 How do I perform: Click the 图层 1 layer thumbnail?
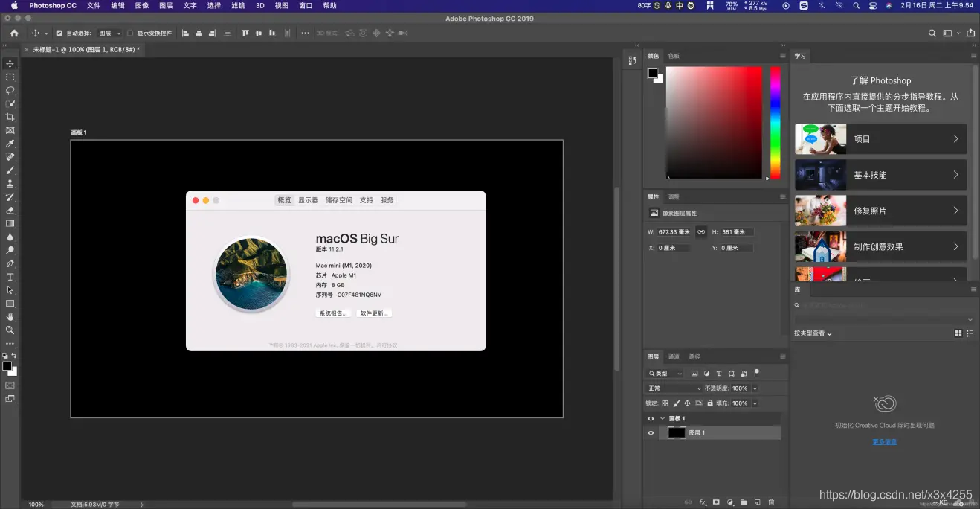click(677, 432)
